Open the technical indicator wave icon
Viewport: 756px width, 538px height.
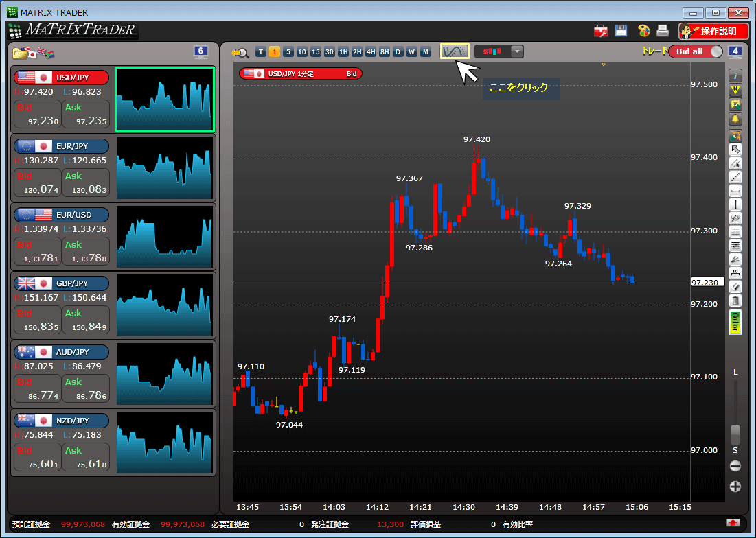[455, 51]
